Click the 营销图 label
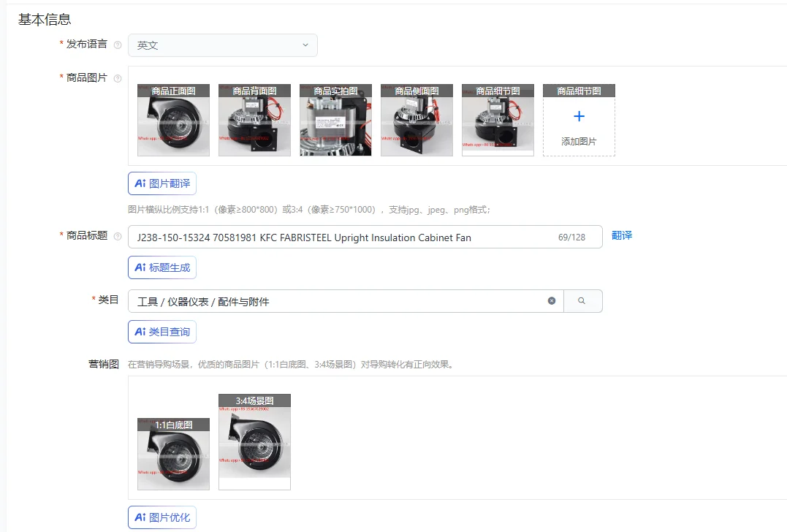This screenshot has width=787, height=532. pyautogui.click(x=103, y=364)
